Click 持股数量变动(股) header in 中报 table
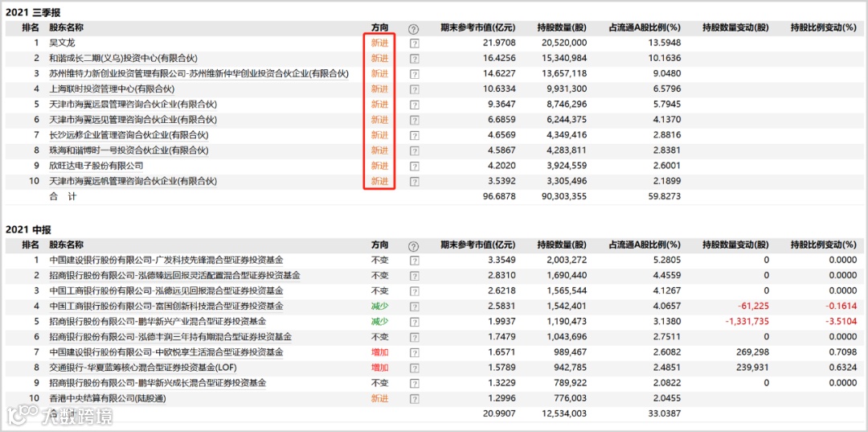 pyautogui.click(x=735, y=245)
